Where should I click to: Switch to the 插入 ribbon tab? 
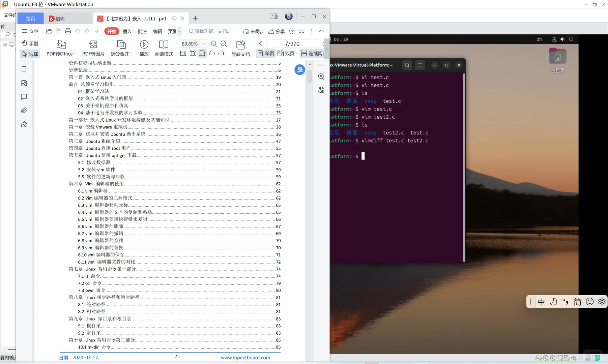tap(127, 31)
